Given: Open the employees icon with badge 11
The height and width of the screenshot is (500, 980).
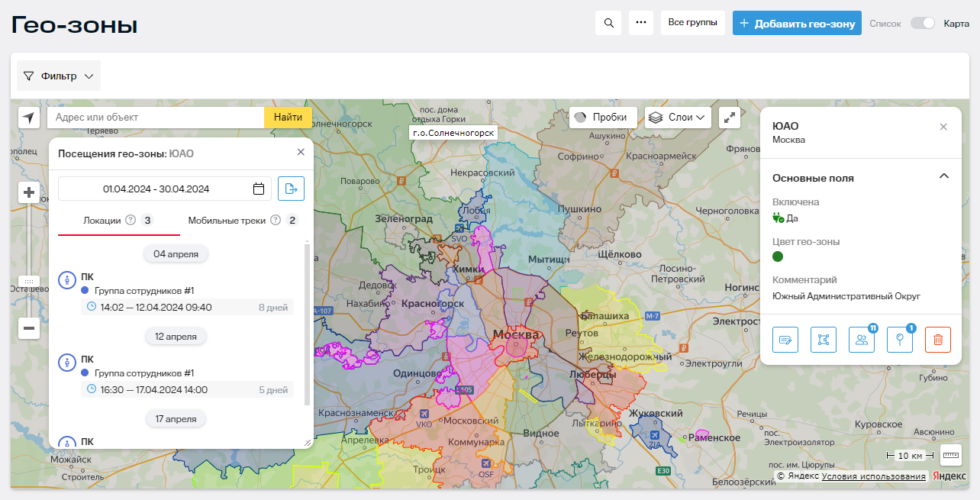Looking at the screenshot, I should click(862, 340).
